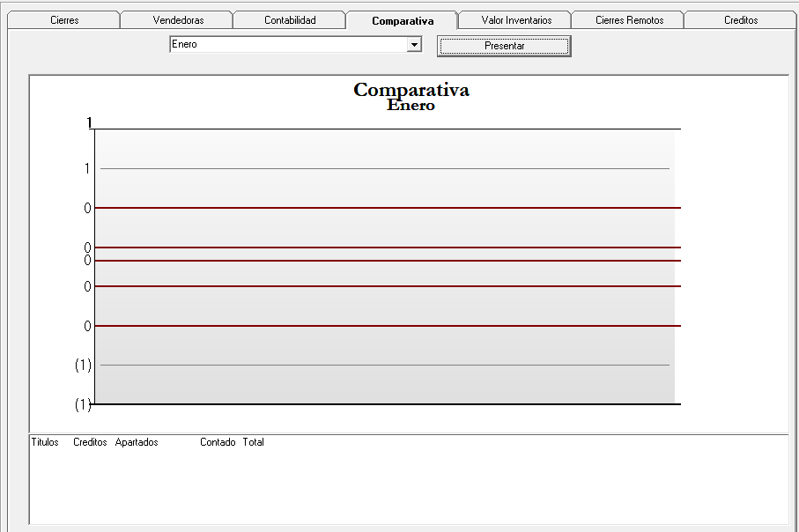799x532 pixels.
Task: Go to the Contabilidad tab
Action: pos(290,20)
